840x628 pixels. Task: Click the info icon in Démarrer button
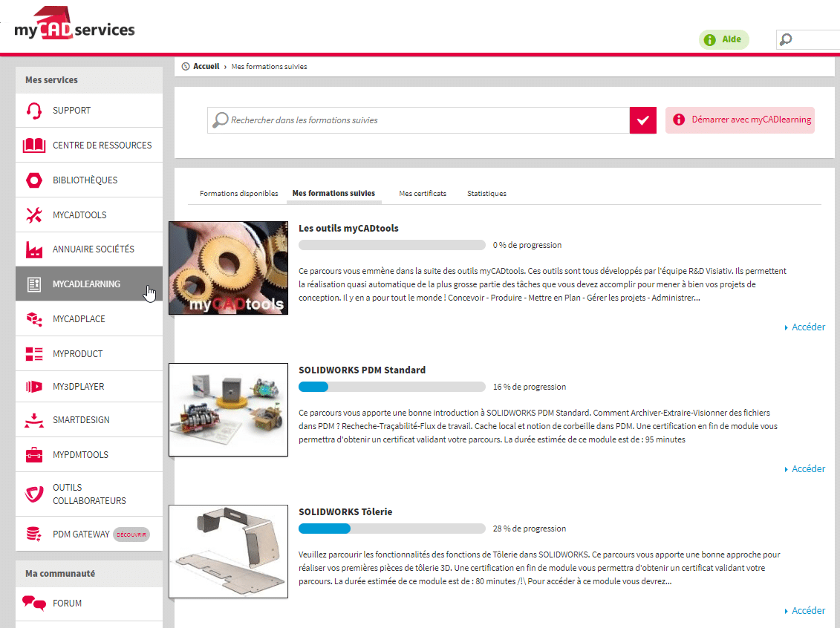(679, 120)
